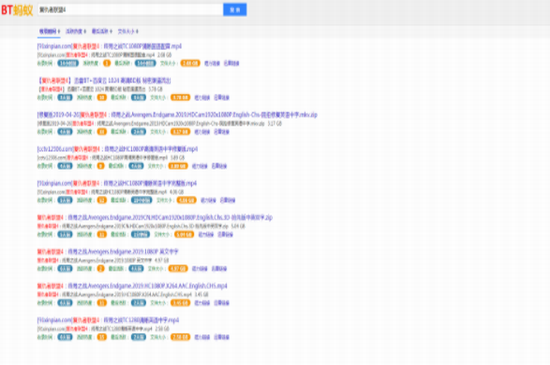
Task: Click 磁力链接 for the 3.45 GB result
Action: (202, 303)
